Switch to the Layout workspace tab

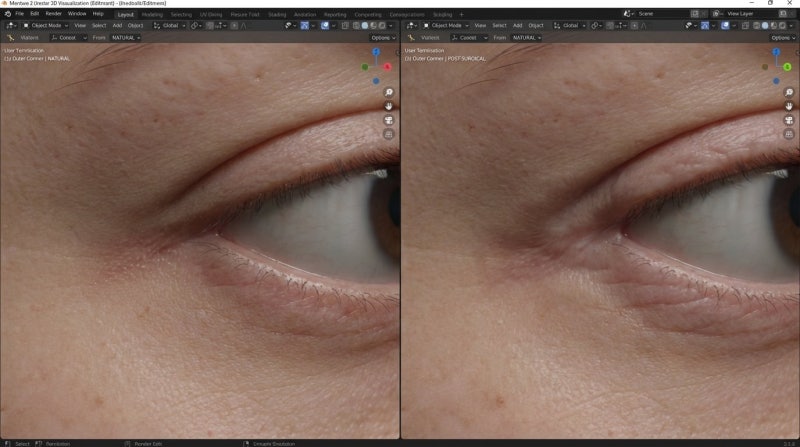coord(126,15)
